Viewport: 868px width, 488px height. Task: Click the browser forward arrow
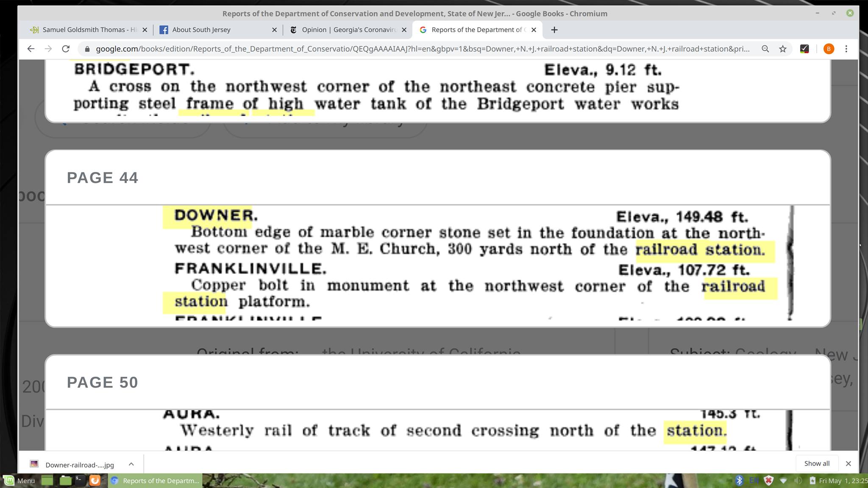coord(48,49)
